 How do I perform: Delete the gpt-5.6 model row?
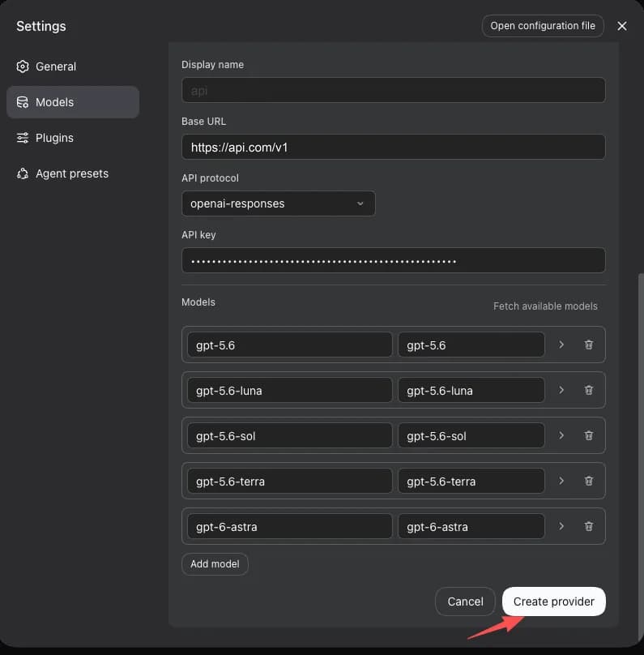tap(588, 345)
